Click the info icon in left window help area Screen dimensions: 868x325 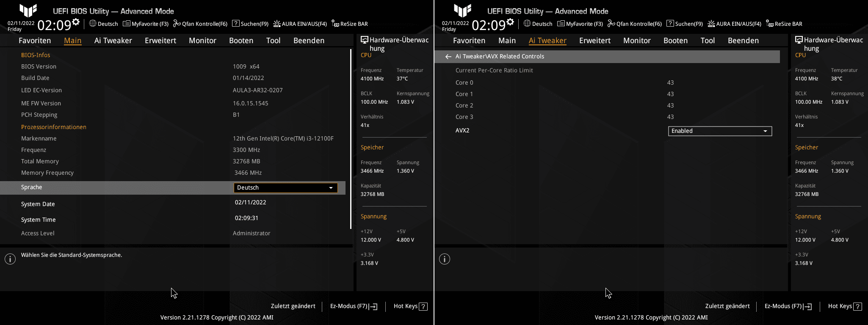point(10,259)
